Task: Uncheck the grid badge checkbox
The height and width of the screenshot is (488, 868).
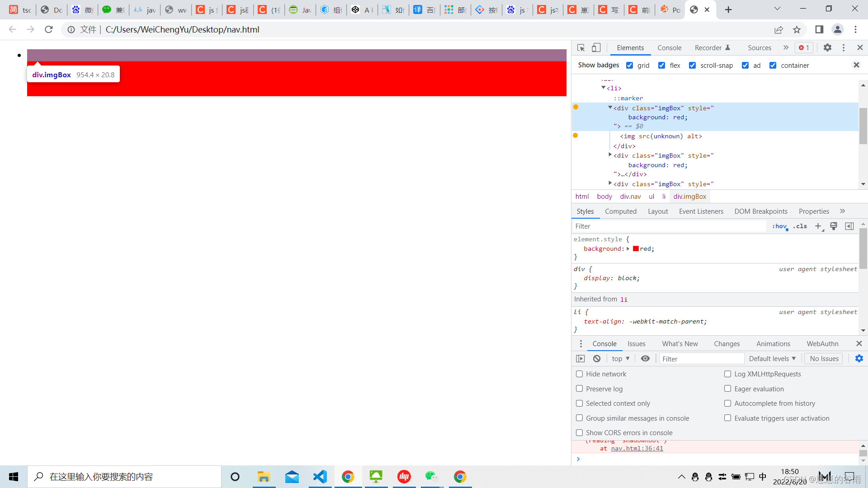Action: pyautogui.click(x=629, y=65)
